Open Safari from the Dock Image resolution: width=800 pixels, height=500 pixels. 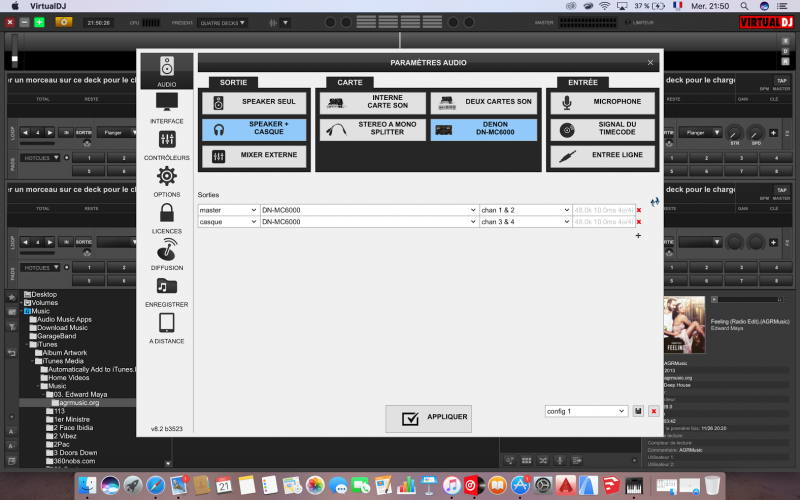[x=156, y=485]
